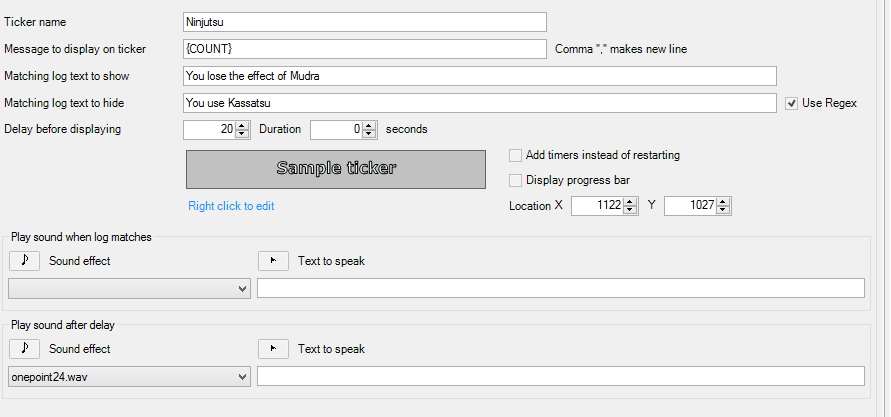Enable Add timers instead of restarting

516,155
